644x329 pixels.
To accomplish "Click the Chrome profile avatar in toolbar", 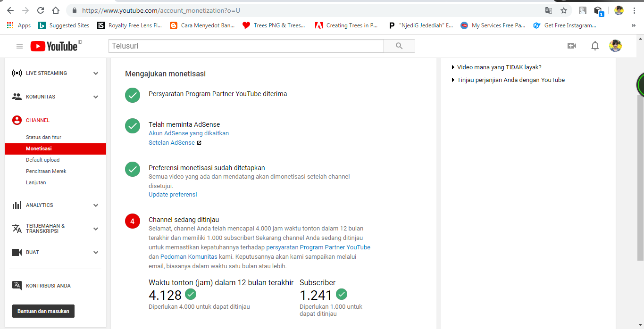I will pos(619,10).
